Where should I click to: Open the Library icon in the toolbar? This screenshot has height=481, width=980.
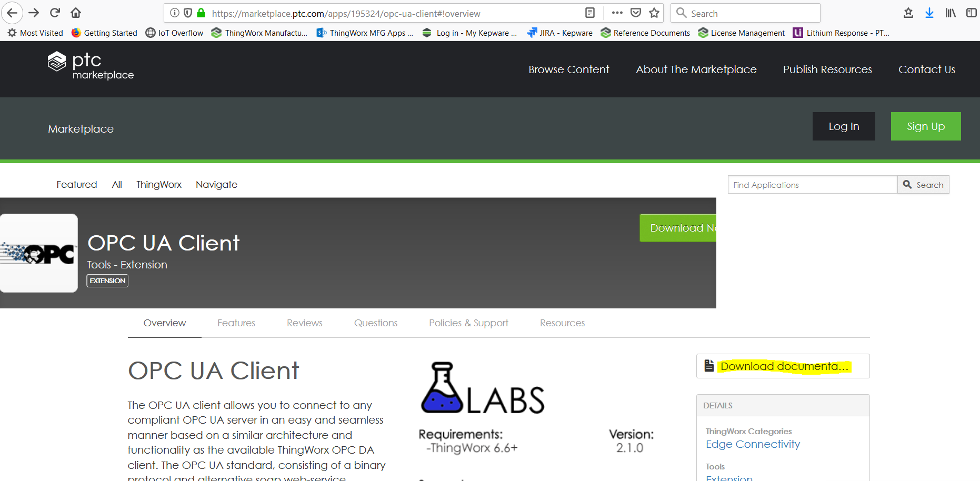(950, 13)
